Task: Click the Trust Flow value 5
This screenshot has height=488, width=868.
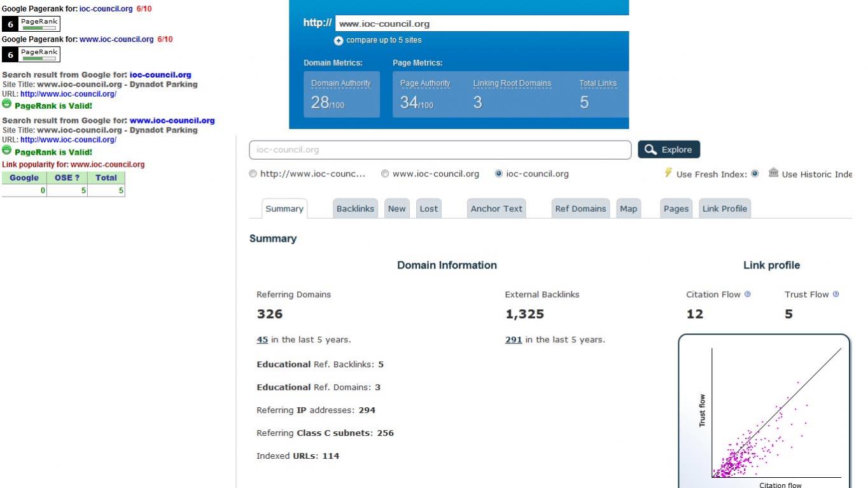Action: [x=788, y=314]
